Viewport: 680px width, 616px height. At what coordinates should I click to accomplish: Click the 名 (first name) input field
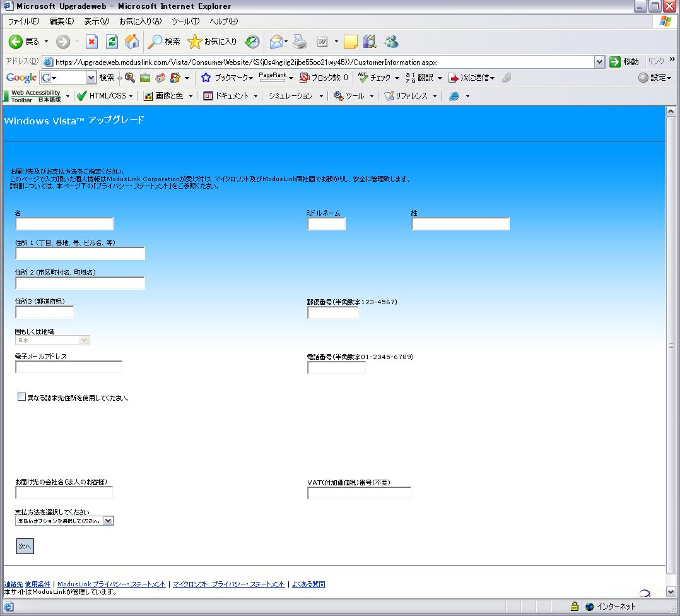(64, 224)
